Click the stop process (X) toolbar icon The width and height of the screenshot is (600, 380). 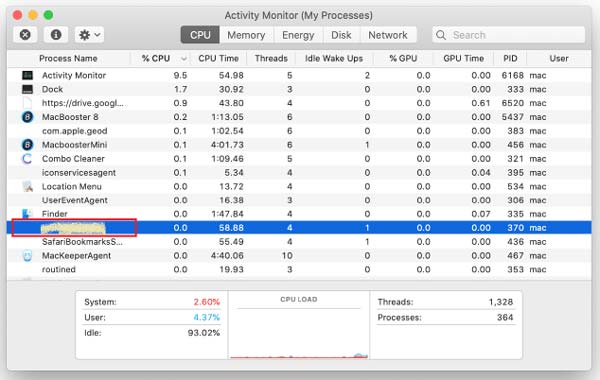(x=25, y=35)
